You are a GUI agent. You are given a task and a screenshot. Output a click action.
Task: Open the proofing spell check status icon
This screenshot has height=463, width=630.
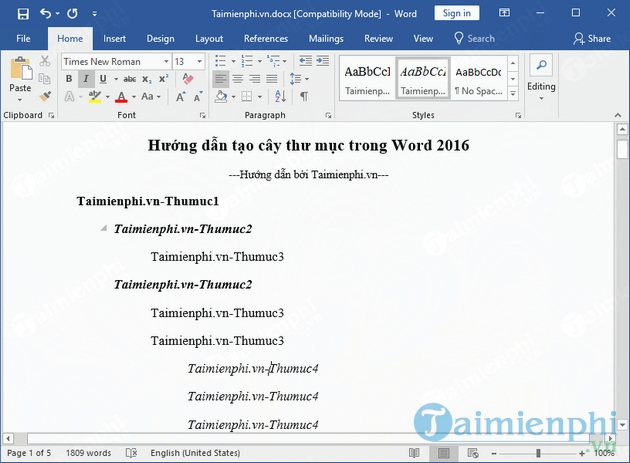tap(131, 453)
